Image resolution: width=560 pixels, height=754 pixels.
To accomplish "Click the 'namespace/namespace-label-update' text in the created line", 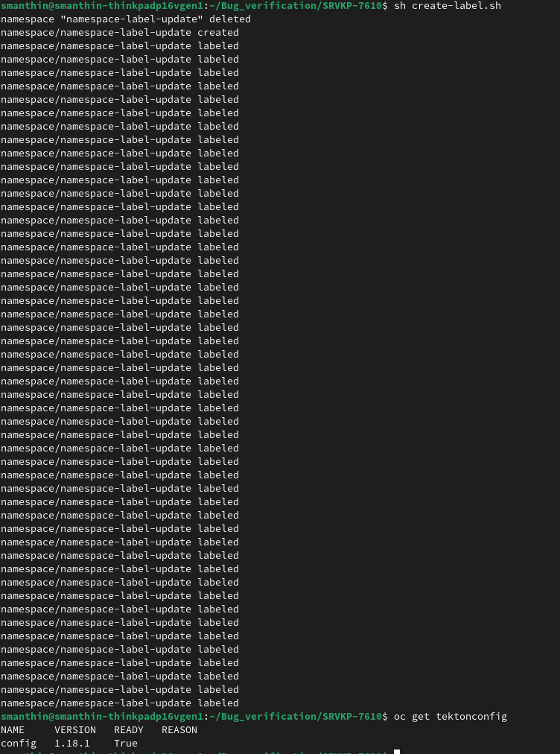I will click(x=95, y=33).
